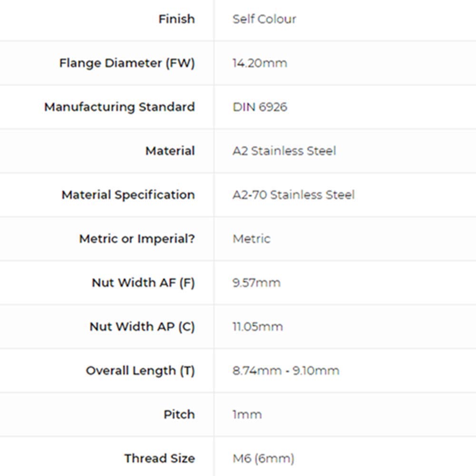This screenshot has height=476, width=476.
Task: Click the DIN 6926 standard link
Action: pos(260,107)
